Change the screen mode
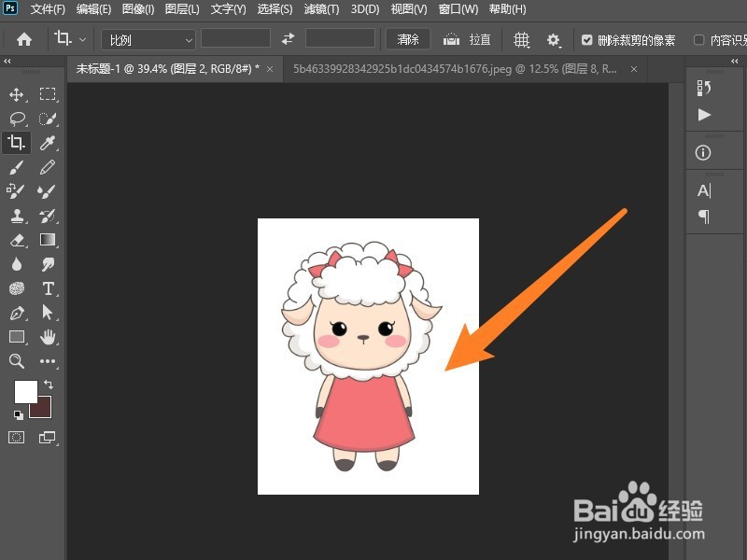747x560 pixels. [48, 437]
